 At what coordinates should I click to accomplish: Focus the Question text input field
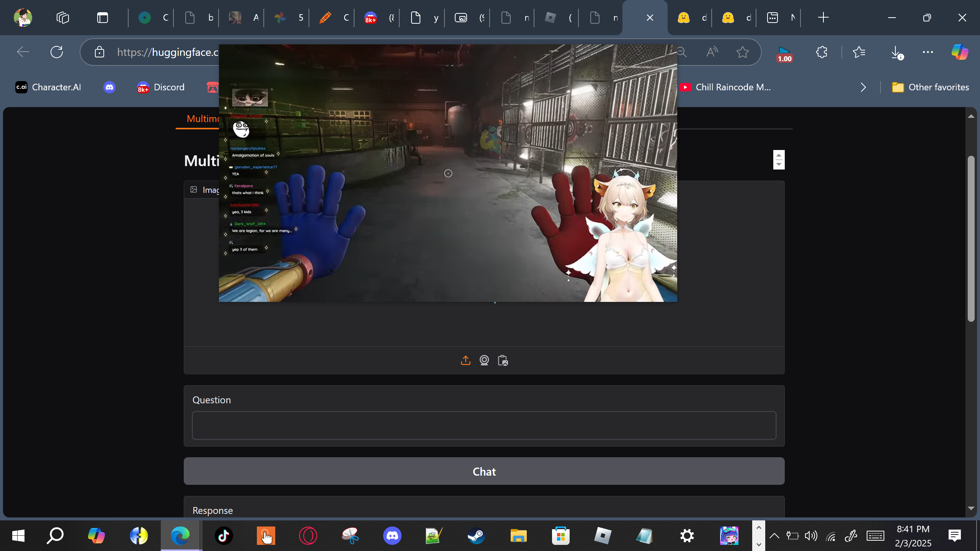(x=484, y=425)
